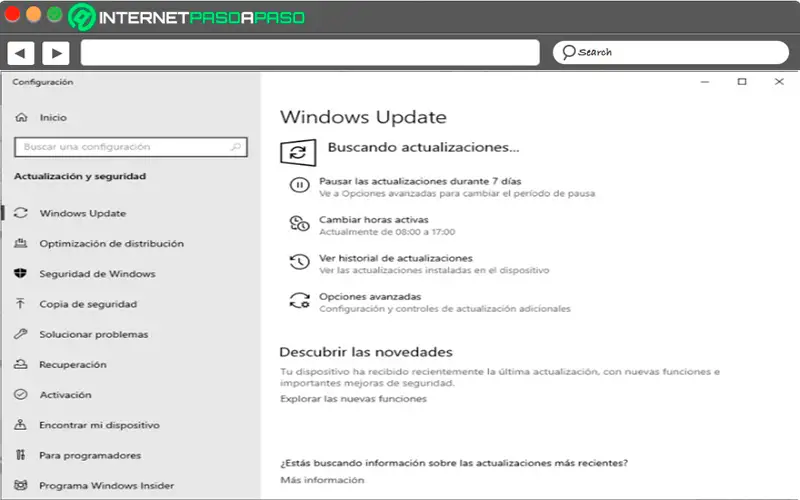800x500 pixels.
Task: Go back with the left arrow button
Action: coord(20,53)
